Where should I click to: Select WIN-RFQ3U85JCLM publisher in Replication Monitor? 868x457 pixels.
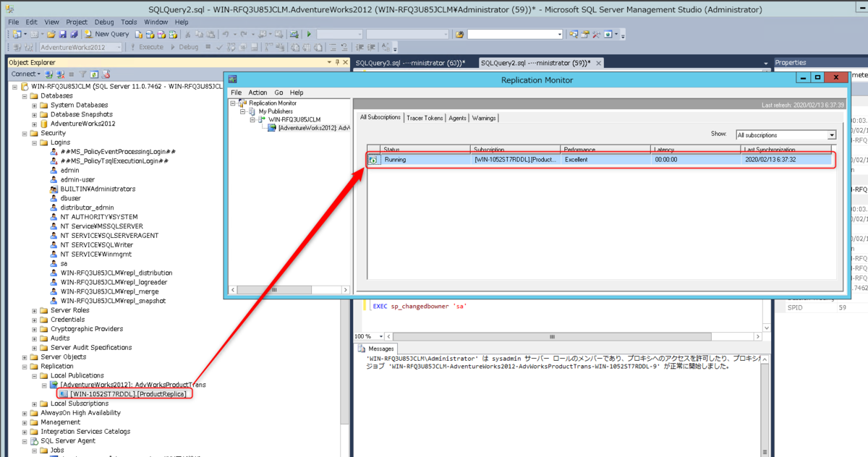click(x=294, y=119)
